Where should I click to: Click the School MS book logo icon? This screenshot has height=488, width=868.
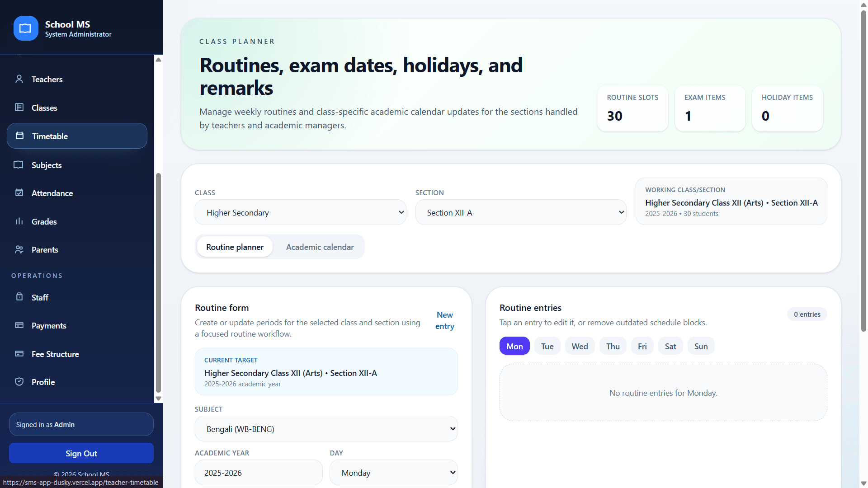click(x=26, y=28)
